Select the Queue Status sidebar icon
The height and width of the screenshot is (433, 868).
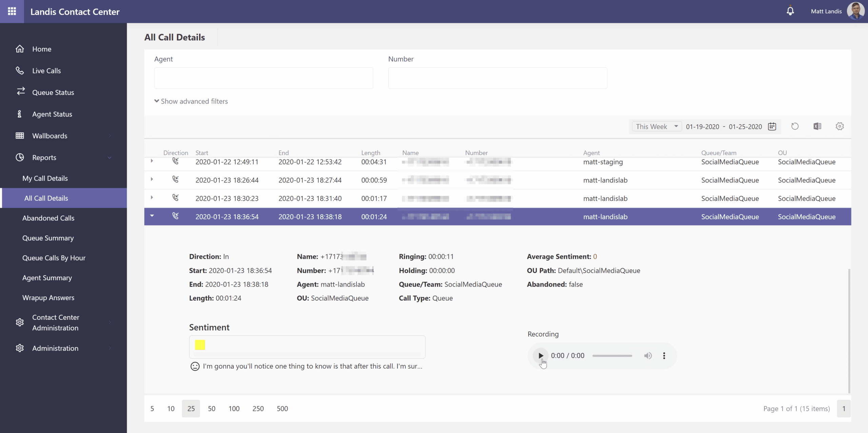[x=20, y=92]
